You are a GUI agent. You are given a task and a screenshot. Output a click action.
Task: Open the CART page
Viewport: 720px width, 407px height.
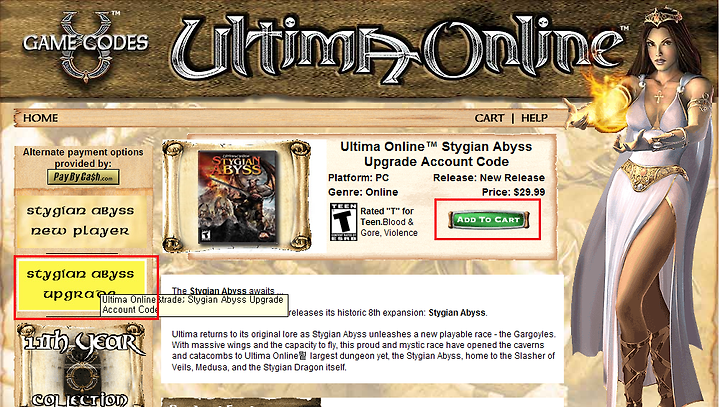click(489, 118)
